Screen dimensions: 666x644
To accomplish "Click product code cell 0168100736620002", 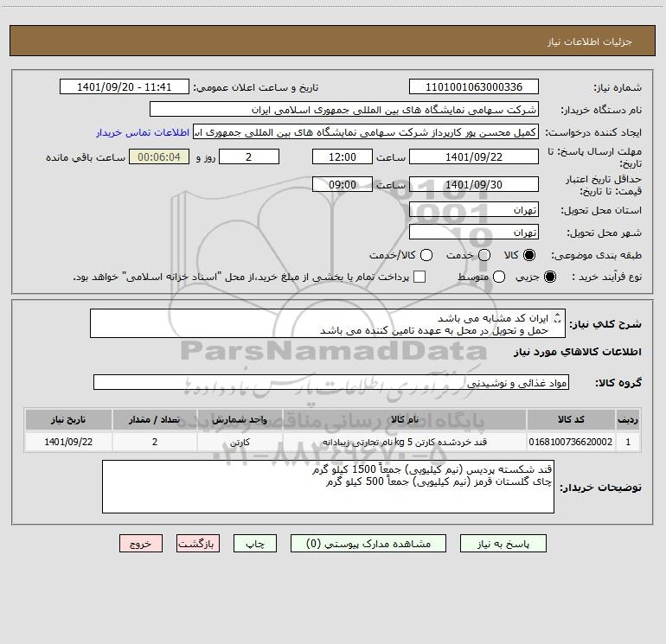I will pyautogui.click(x=571, y=442).
